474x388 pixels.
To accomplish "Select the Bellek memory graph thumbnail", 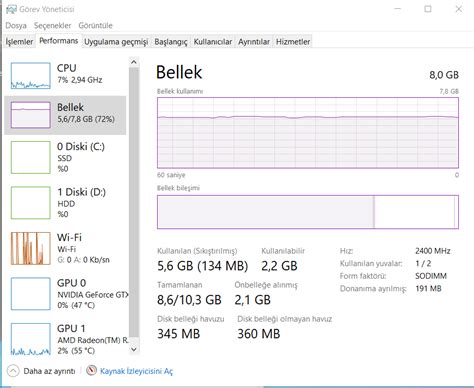I will click(x=31, y=115).
